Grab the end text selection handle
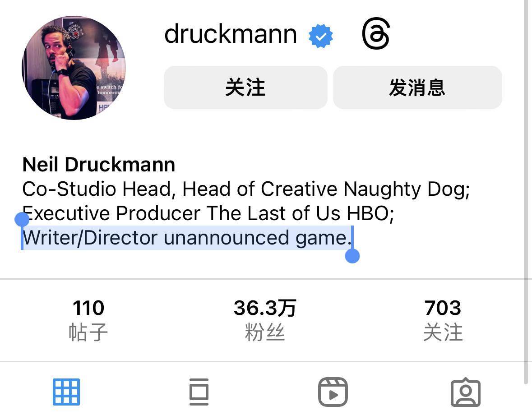The image size is (532, 415). tap(352, 256)
